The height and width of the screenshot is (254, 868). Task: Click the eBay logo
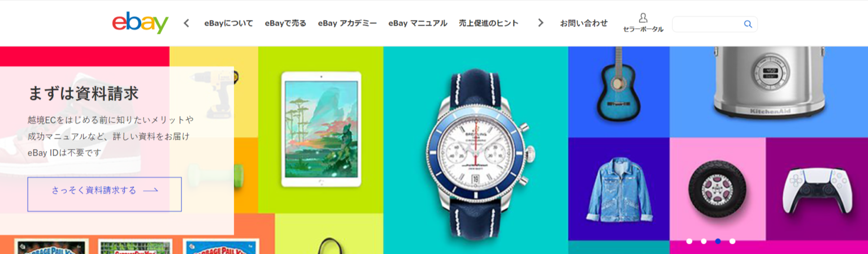pos(140,23)
